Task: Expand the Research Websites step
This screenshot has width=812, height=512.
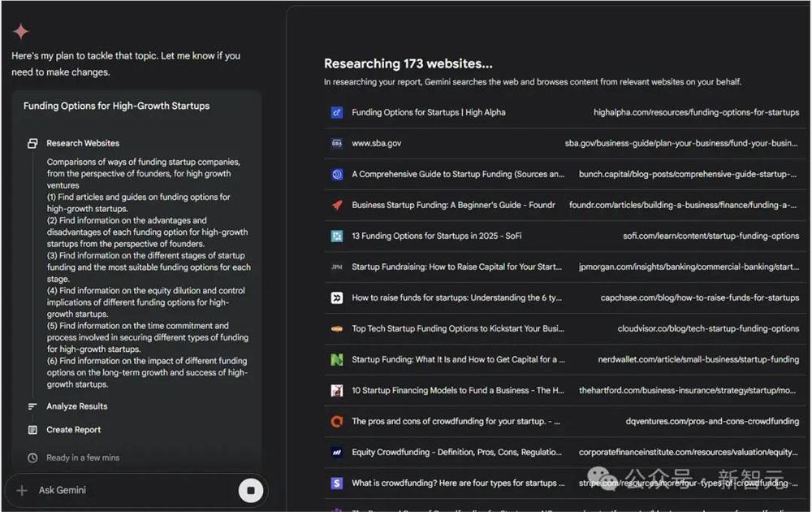Action: (x=83, y=143)
